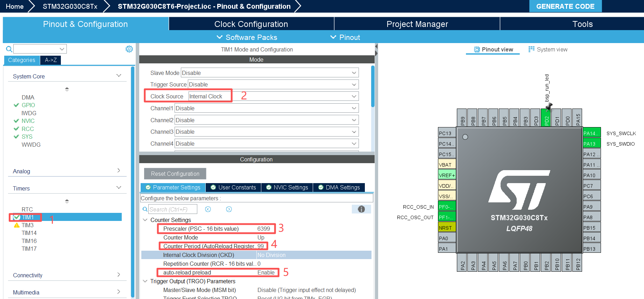Click the Reset Configuration button

(x=175, y=174)
